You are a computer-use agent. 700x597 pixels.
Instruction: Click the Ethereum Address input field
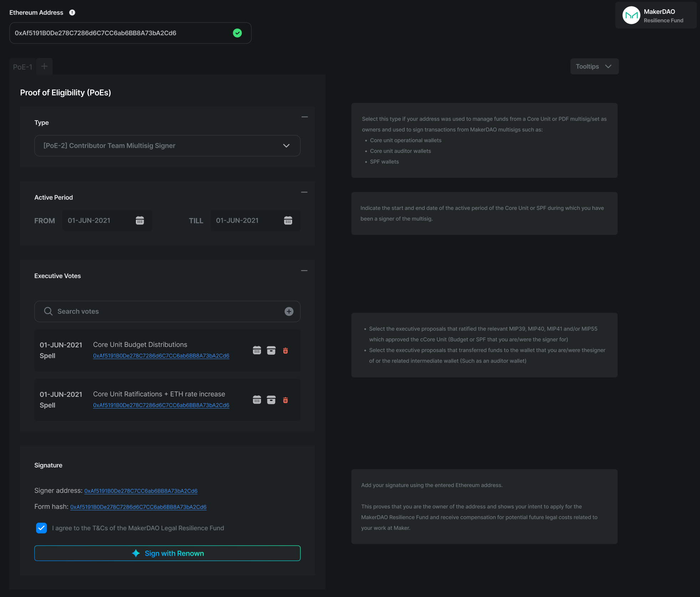click(x=121, y=33)
